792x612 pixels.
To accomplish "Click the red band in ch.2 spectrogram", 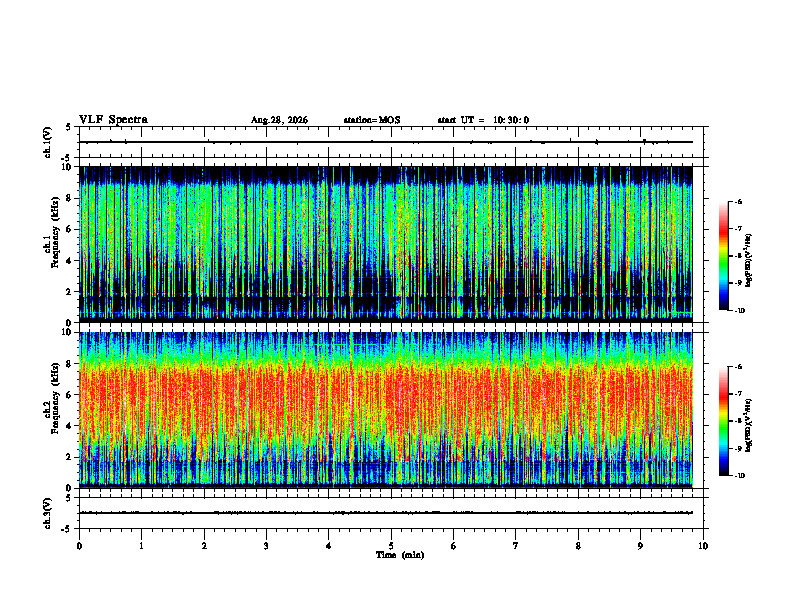I will 386,399.
